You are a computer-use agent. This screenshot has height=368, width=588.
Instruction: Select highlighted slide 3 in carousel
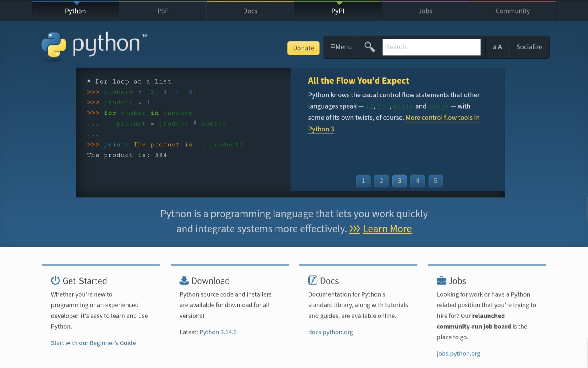(399, 181)
